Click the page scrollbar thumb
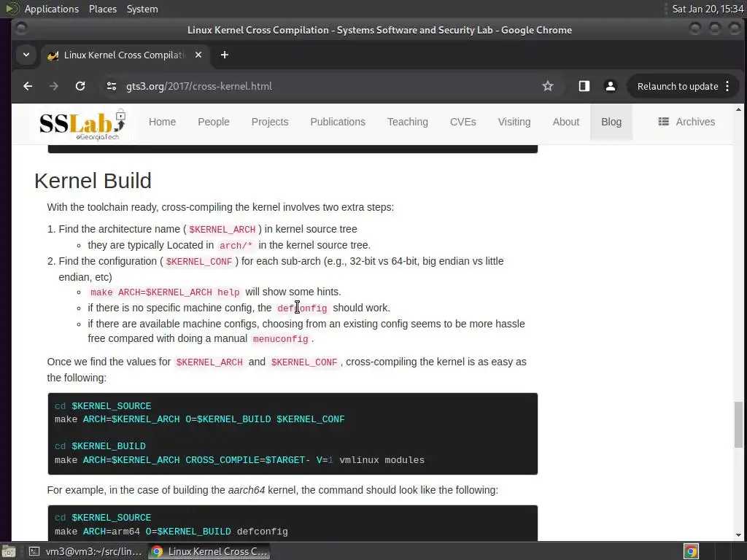This screenshot has height=560, width=747. click(738, 425)
